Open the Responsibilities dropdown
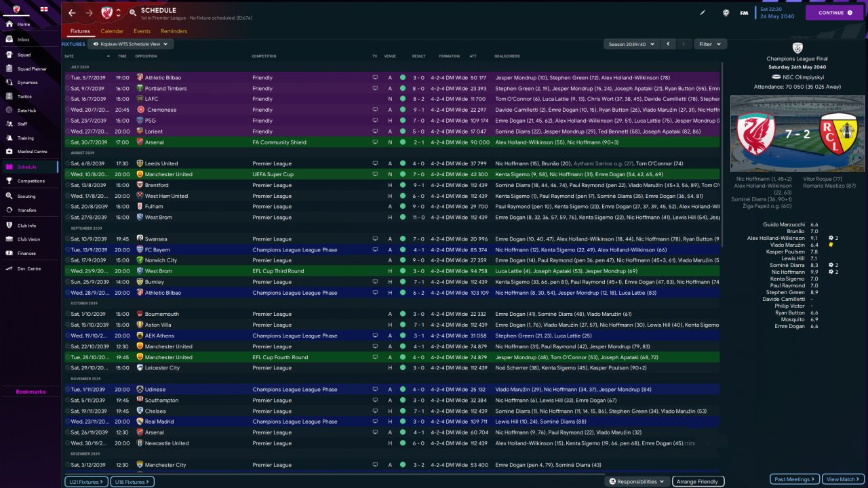The image size is (868, 488). click(x=637, y=482)
